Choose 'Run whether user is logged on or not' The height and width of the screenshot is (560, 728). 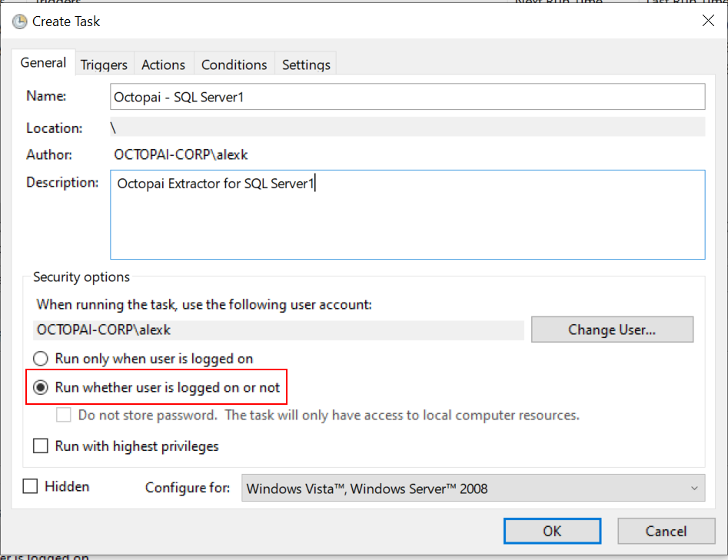(40, 388)
